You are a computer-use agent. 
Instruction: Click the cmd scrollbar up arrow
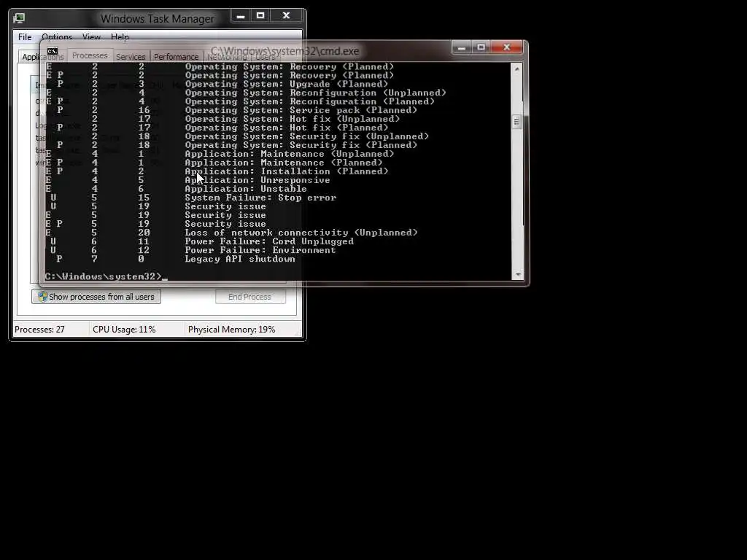click(517, 69)
